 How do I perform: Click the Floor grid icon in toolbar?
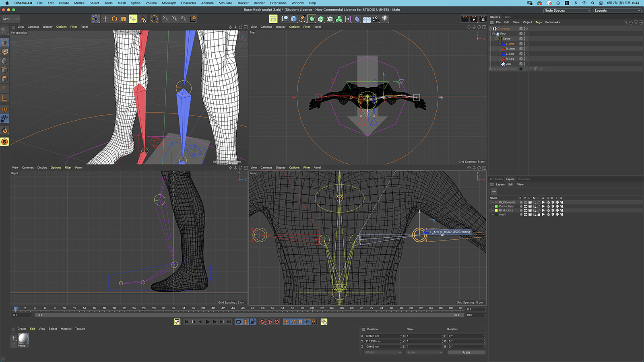pos(367,19)
